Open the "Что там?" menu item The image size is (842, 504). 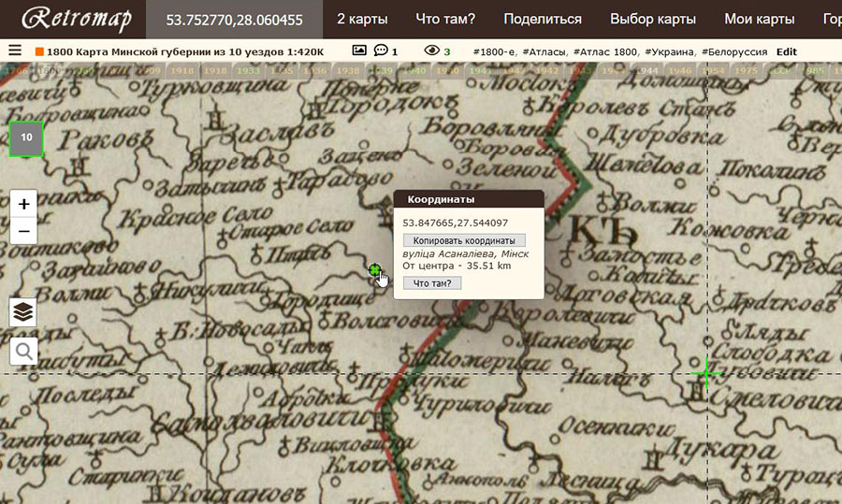444,19
